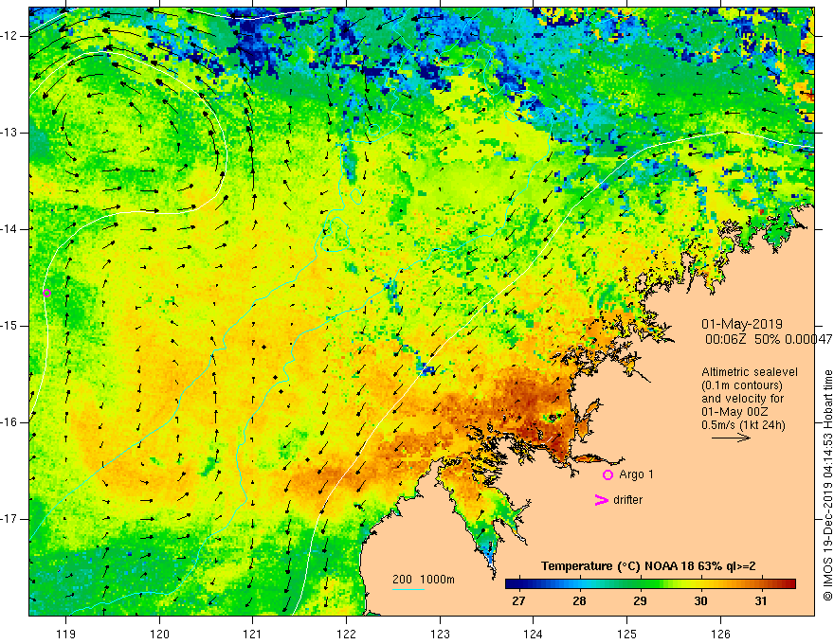Click the -13 latitude axis label
The image size is (834, 644).
pos(9,133)
